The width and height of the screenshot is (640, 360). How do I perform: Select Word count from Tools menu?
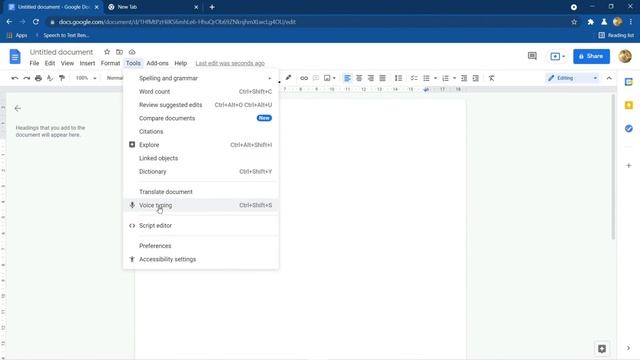pyautogui.click(x=200, y=91)
